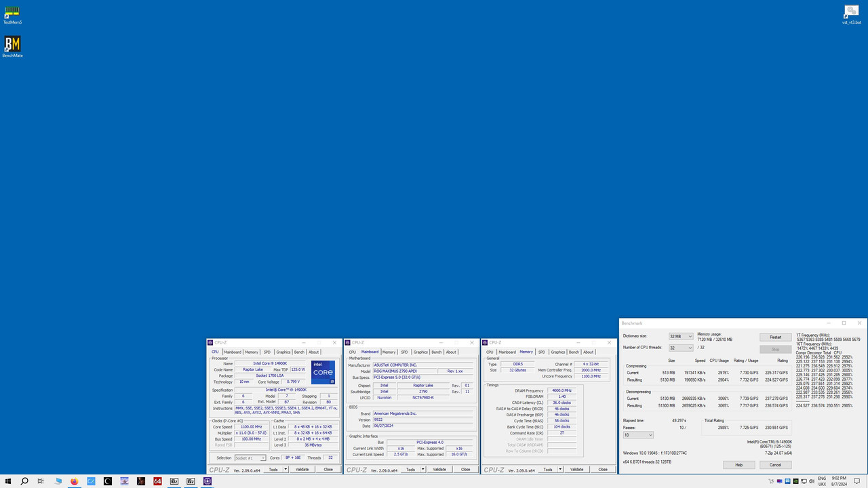Switch to CPU tab in CPU-Z Mainboard window
This screenshot has height=488, width=868.
pos(352,352)
